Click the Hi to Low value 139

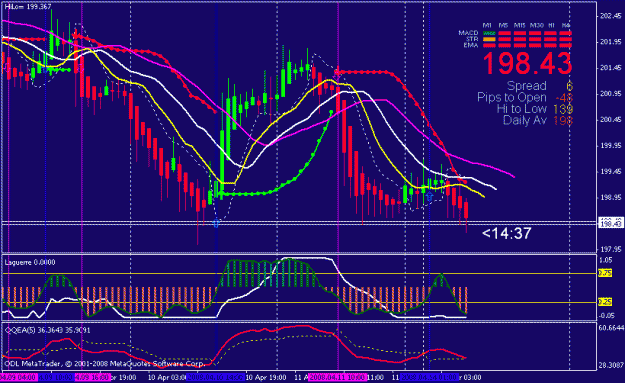(563, 109)
